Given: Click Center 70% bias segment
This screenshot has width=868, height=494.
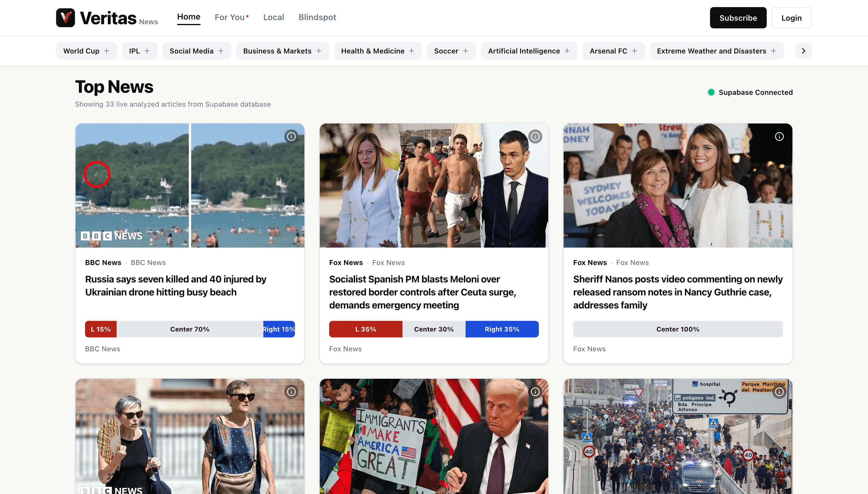Looking at the screenshot, I should click(x=190, y=329).
